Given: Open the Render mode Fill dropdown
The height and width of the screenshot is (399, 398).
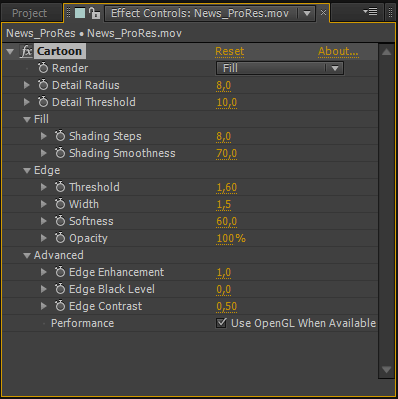Looking at the screenshot, I should [280, 68].
